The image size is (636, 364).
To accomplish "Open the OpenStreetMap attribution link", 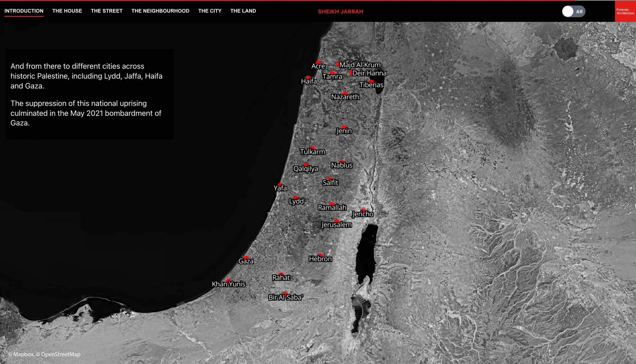I will (x=58, y=354).
